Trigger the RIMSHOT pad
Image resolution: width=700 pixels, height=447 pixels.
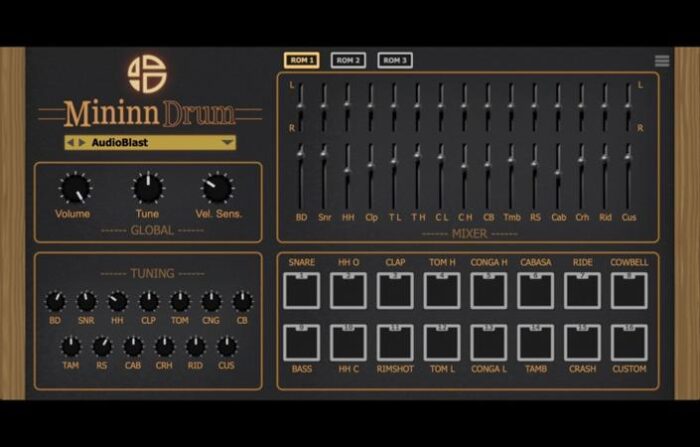click(x=395, y=343)
